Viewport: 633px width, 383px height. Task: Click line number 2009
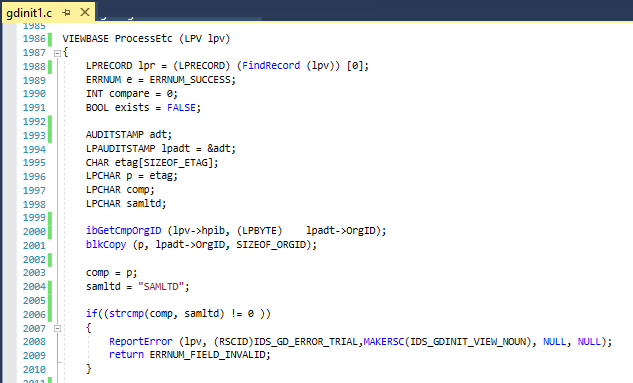(34, 356)
